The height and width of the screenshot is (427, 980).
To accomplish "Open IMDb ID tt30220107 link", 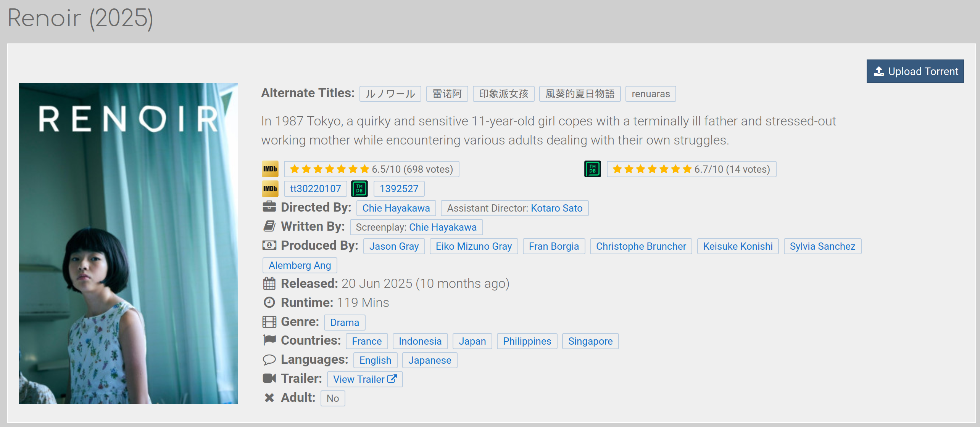I will click(x=315, y=189).
